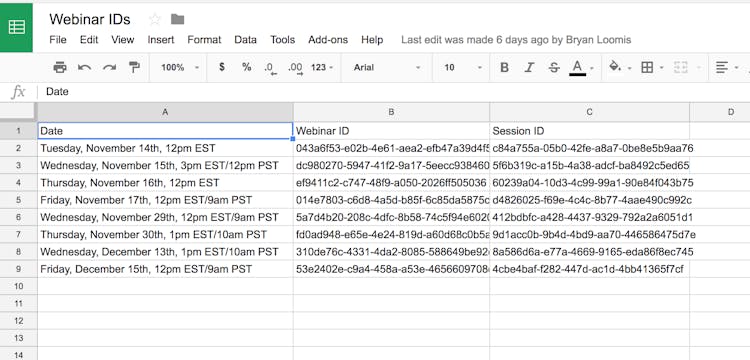
Task: Select the Date header cell
Action: (165, 131)
